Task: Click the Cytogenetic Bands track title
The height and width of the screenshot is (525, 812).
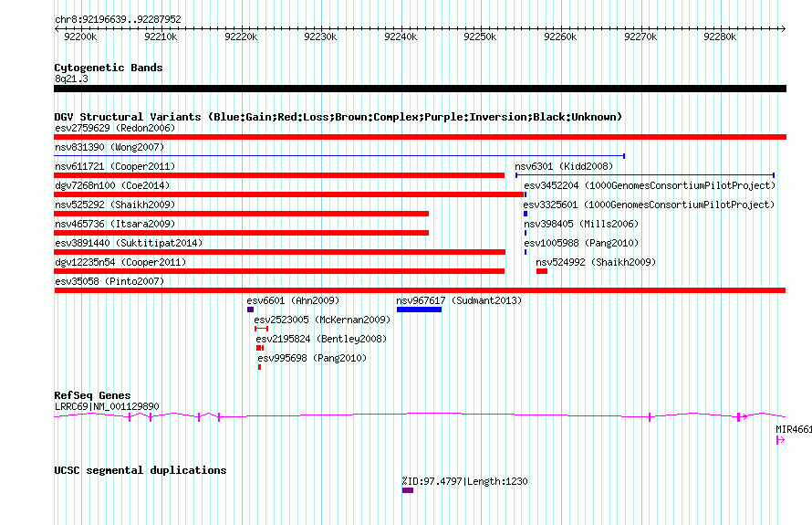Action: (x=109, y=68)
